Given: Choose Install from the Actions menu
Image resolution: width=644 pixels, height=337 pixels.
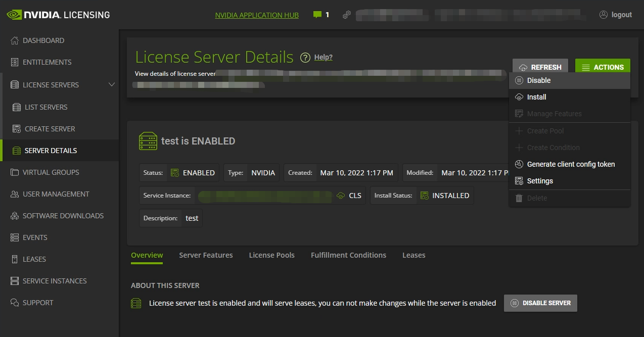Looking at the screenshot, I should tap(570, 97).
